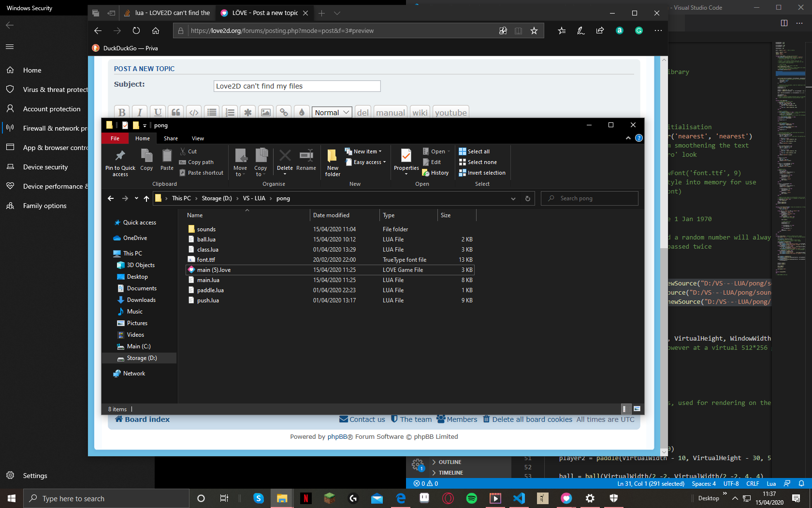
Task: Click the Insert image button in forum editor
Action: pos(266,112)
